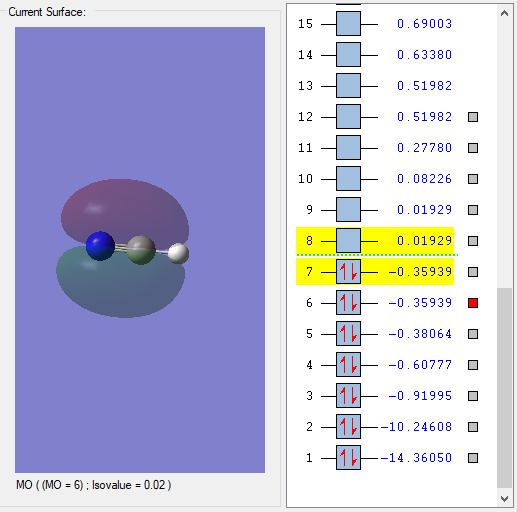Image resolution: width=517 pixels, height=512 pixels.
Task: Click the scroll down arrow of the orbital list
Action: point(504,499)
